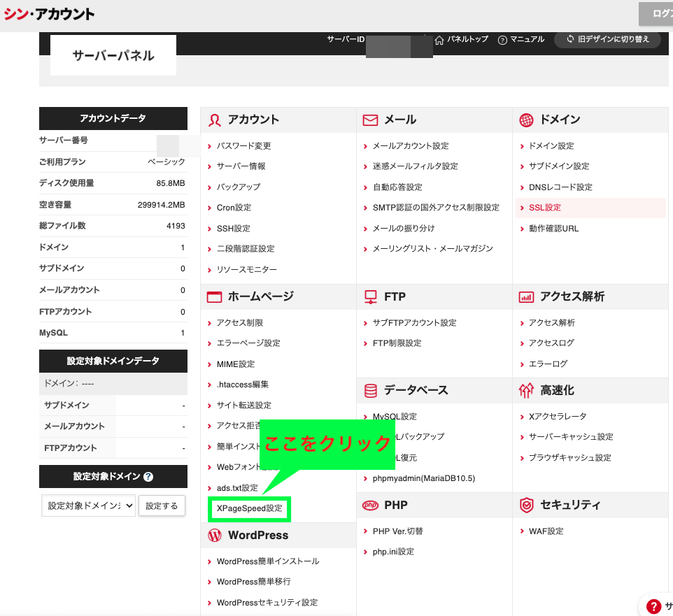Open パネルトップ from the top bar
Screen dimensions: 673x616
tap(462, 40)
